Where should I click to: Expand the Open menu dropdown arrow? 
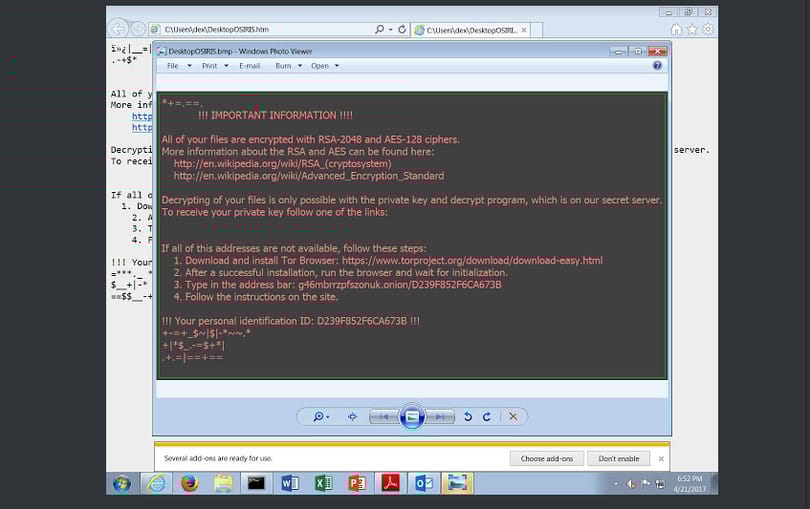(x=337, y=66)
